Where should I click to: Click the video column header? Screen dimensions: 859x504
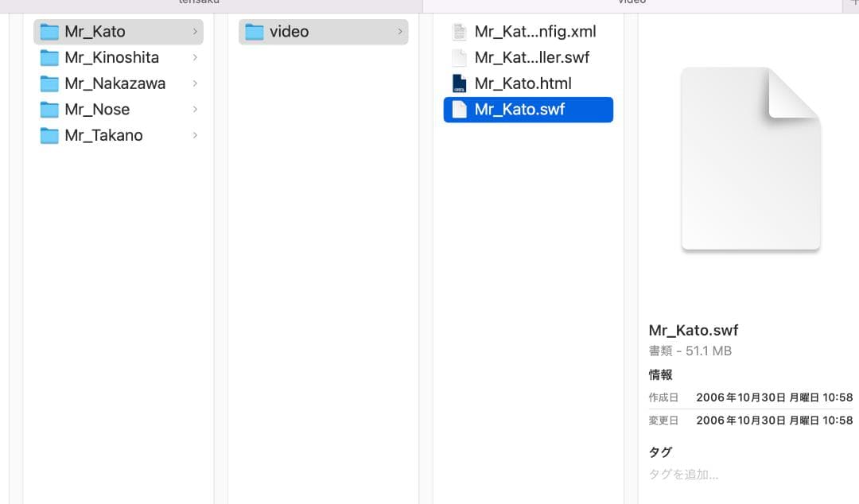coord(631,2)
